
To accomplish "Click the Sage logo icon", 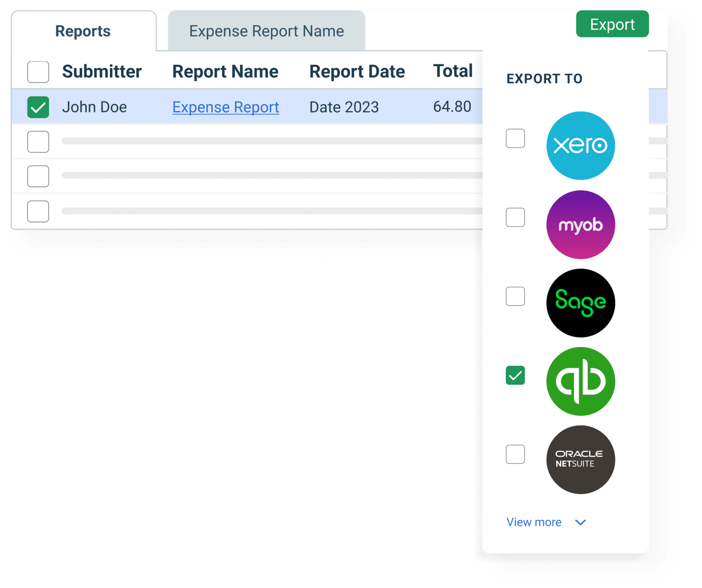I will point(580,303).
